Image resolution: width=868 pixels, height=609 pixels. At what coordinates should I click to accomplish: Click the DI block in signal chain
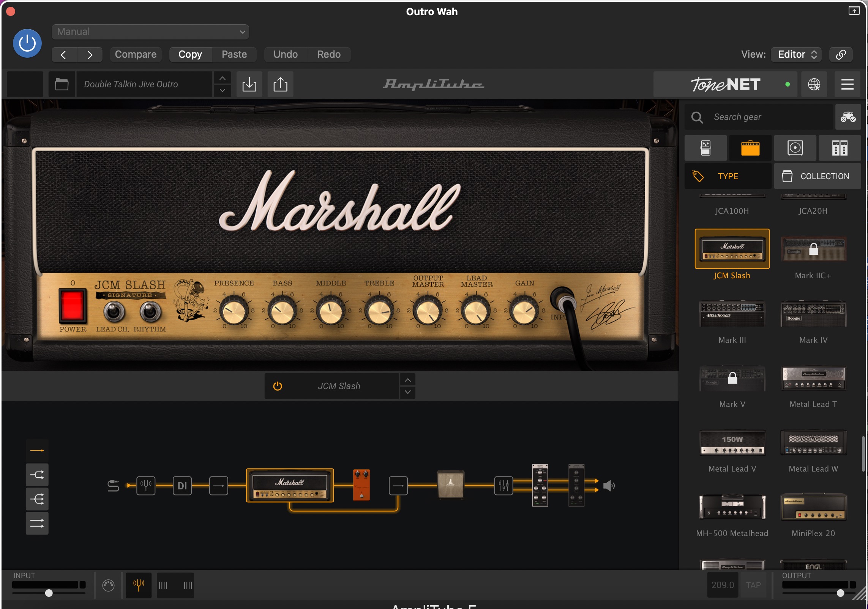pyautogui.click(x=182, y=486)
